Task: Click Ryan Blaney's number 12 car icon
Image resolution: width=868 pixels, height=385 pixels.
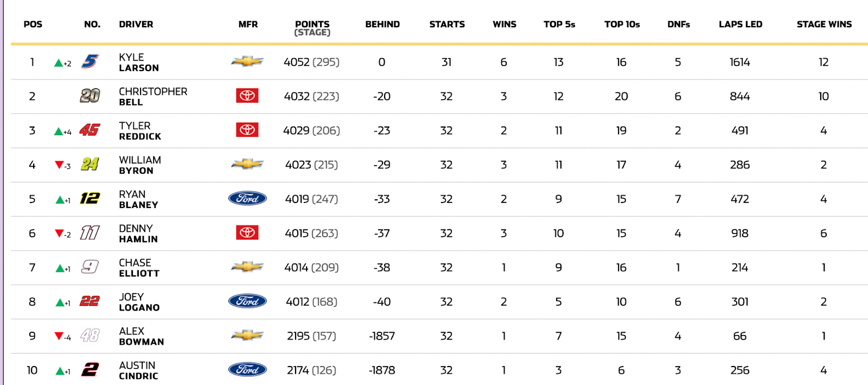Action: [90, 198]
